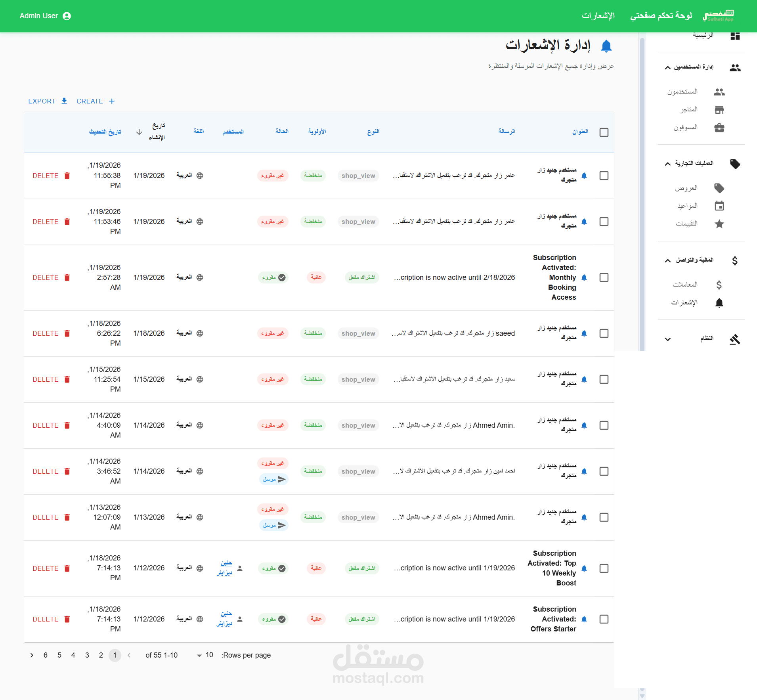Click the marketers (المسوقون) briefcase icon in sidebar
The width and height of the screenshot is (757, 700).
click(x=719, y=128)
